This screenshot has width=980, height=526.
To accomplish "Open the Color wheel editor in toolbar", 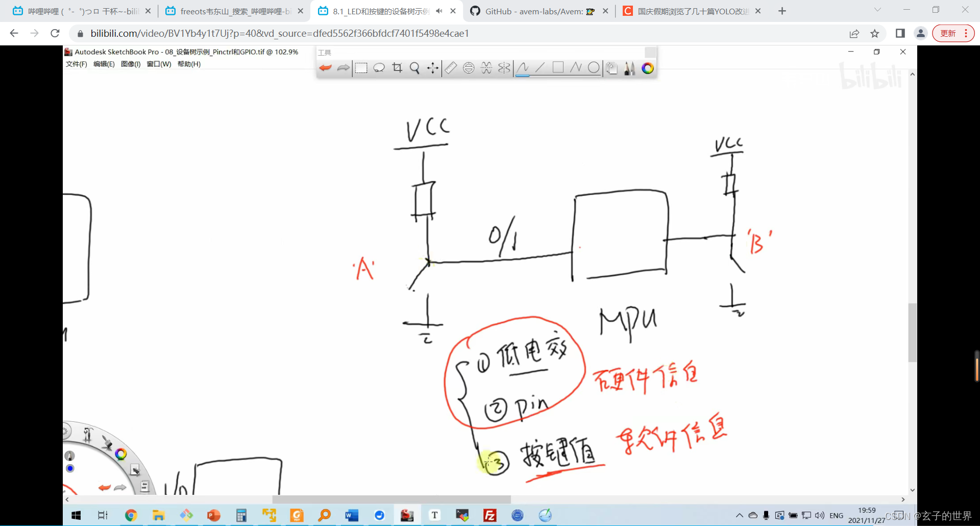I will click(648, 68).
